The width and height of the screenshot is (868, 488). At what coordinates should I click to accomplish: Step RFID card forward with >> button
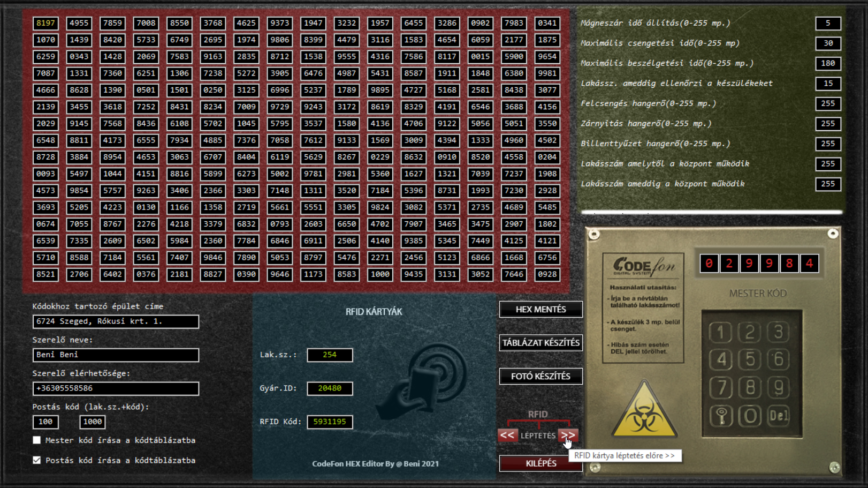(x=568, y=435)
